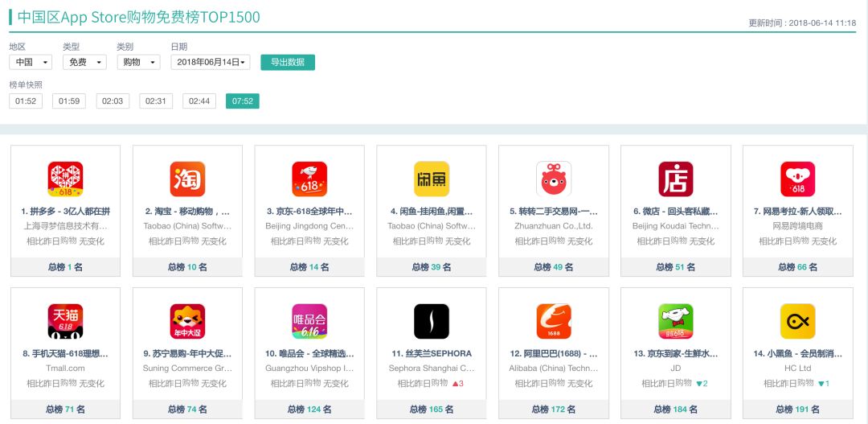This screenshot has height=424, width=868.
Task: Open the Taobao app icon
Action: pos(187,179)
